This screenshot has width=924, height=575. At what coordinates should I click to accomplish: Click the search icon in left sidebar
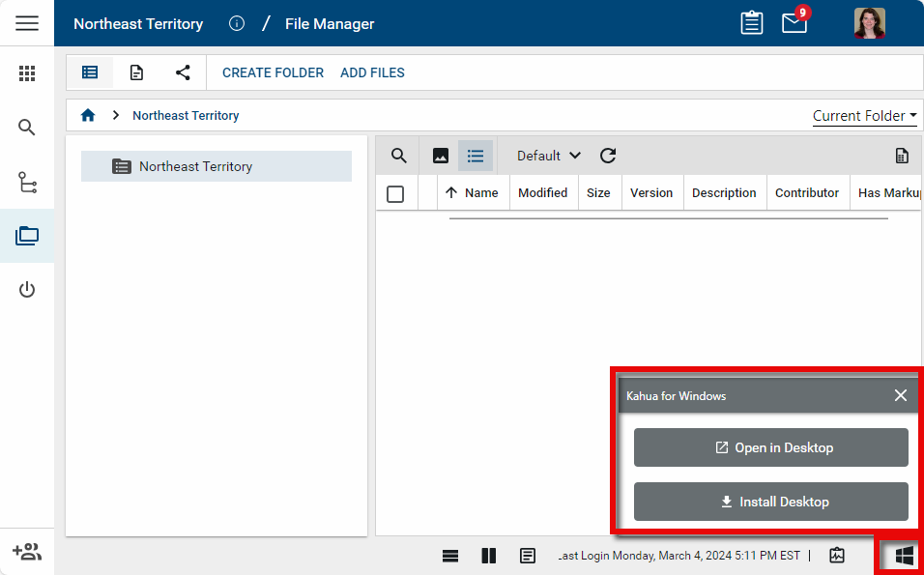pyautogui.click(x=27, y=128)
